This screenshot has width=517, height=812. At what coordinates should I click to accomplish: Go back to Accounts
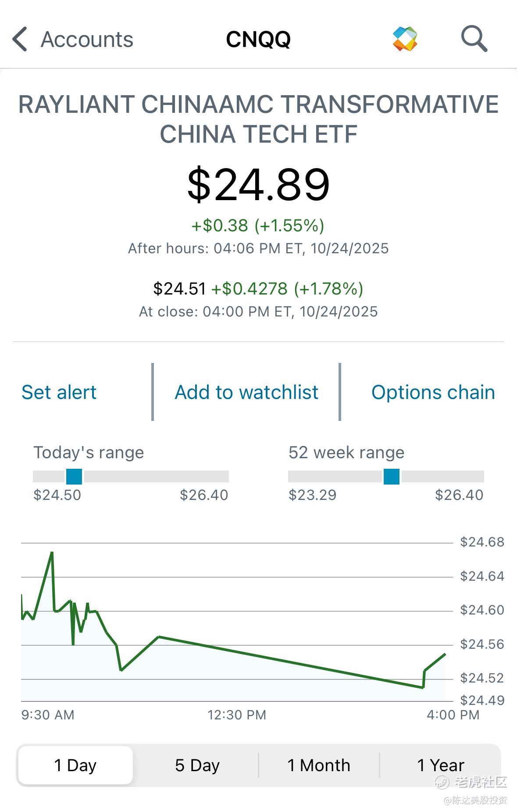coord(87,40)
